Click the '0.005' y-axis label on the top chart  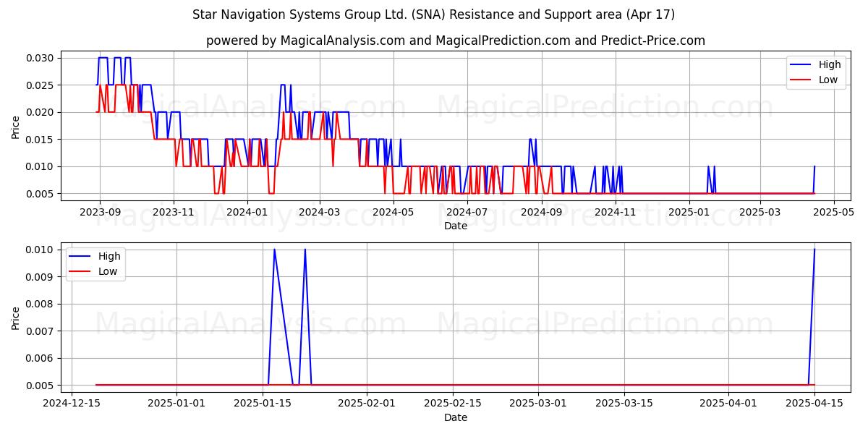[41, 194]
